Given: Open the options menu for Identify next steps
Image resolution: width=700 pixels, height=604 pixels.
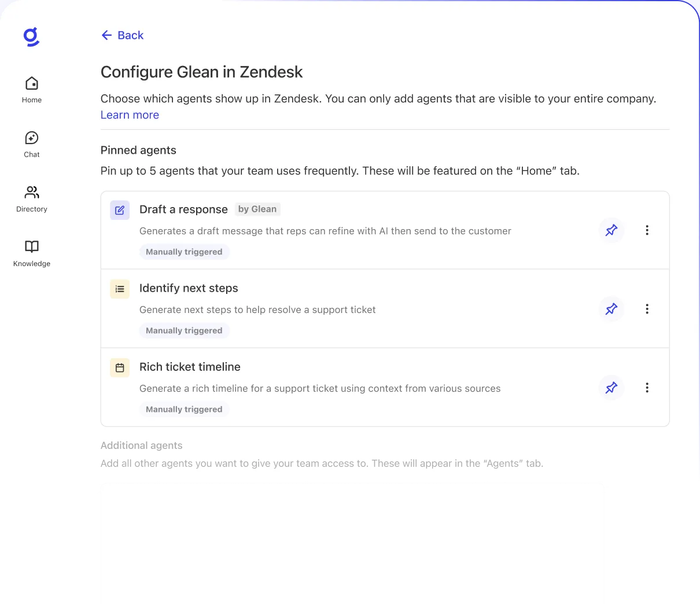Looking at the screenshot, I should click(647, 309).
